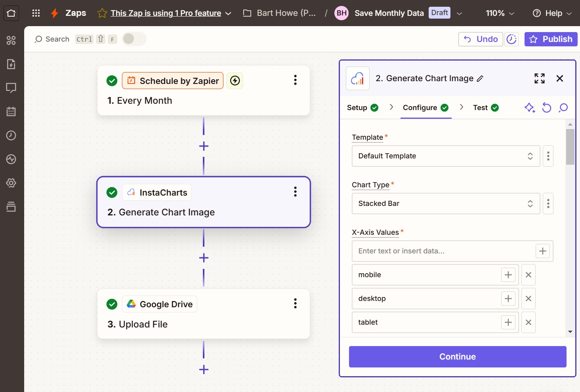580x392 pixels.
Task: Open the activity status icon in sidebar
Action: point(11,159)
